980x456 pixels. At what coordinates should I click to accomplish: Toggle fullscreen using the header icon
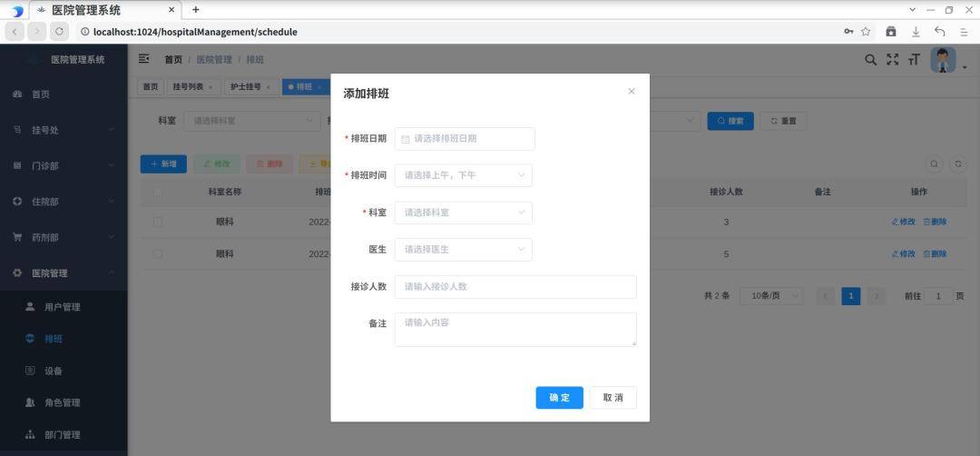click(x=893, y=59)
